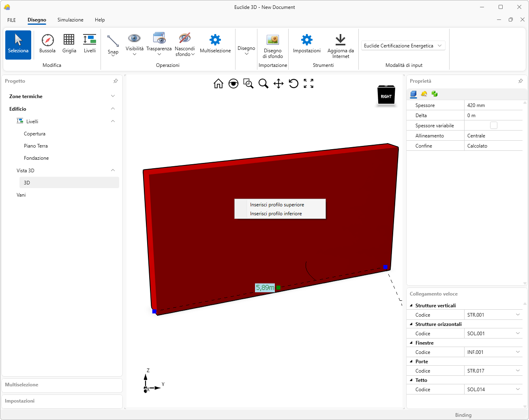Choose Inserisci profilo superiore

[277, 205]
